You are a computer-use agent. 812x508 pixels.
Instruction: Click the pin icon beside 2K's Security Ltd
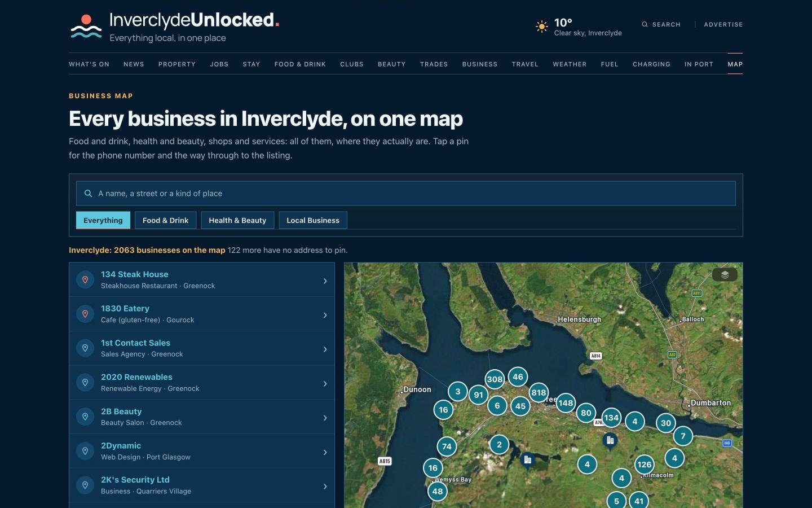pyautogui.click(x=85, y=485)
